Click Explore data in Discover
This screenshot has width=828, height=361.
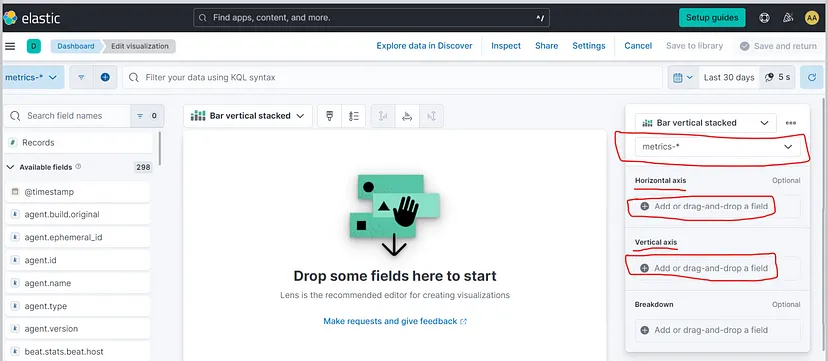(424, 46)
